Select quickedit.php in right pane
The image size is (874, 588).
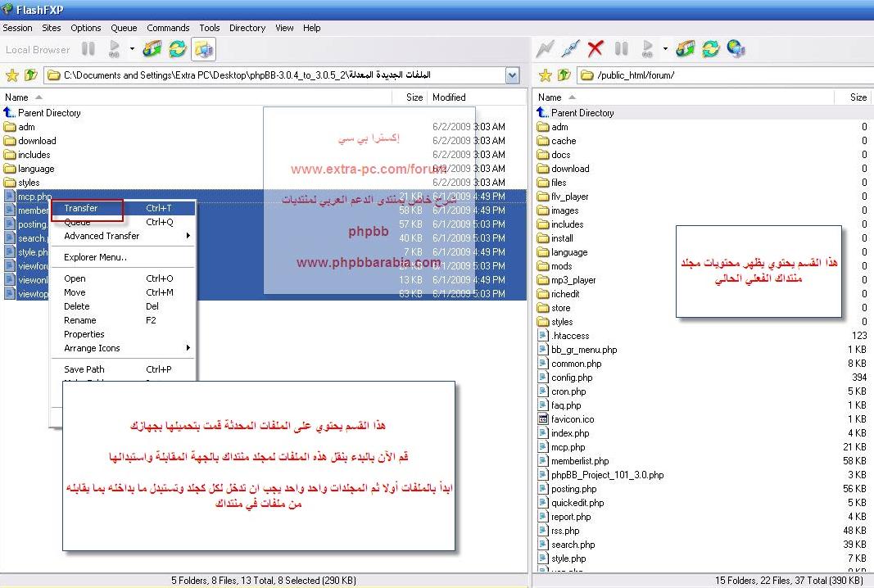[x=571, y=503]
